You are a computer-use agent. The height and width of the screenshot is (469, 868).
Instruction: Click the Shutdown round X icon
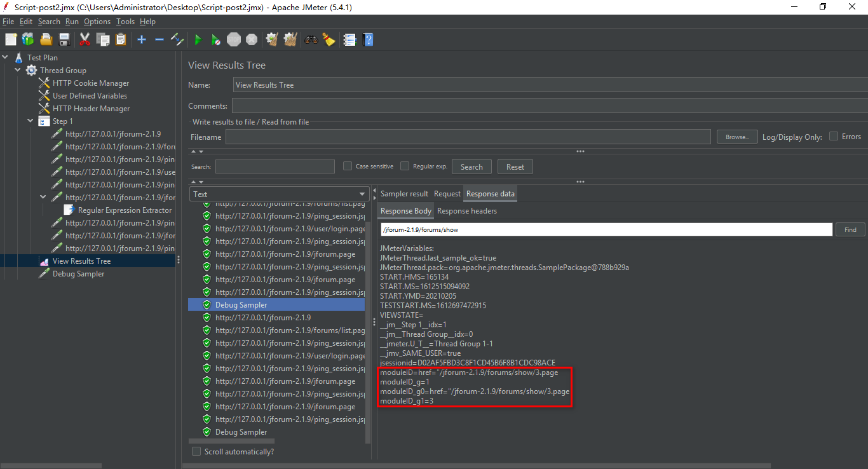tap(252, 39)
